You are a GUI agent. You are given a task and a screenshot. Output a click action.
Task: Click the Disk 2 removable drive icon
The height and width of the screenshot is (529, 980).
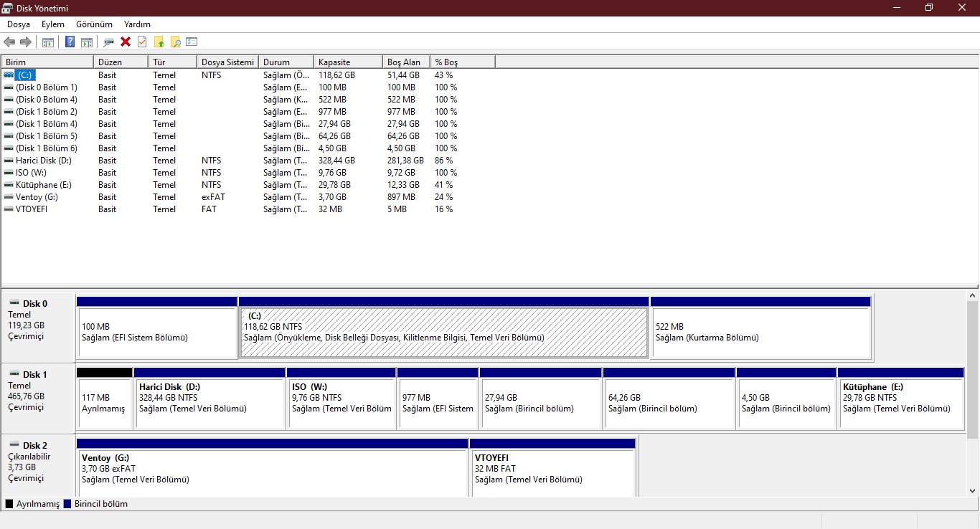(x=14, y=445)
